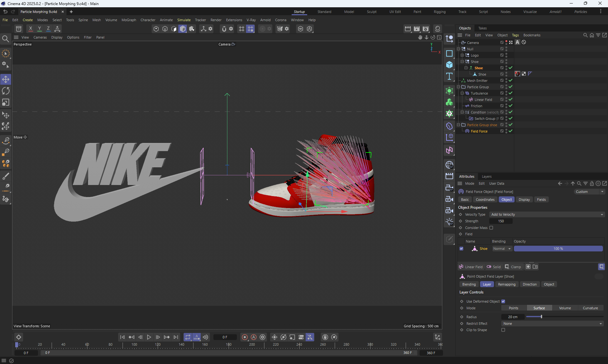Select the Scale tool in left toolbar
The width and height of the screenshot is (608, 364).
tap(6, 102)
